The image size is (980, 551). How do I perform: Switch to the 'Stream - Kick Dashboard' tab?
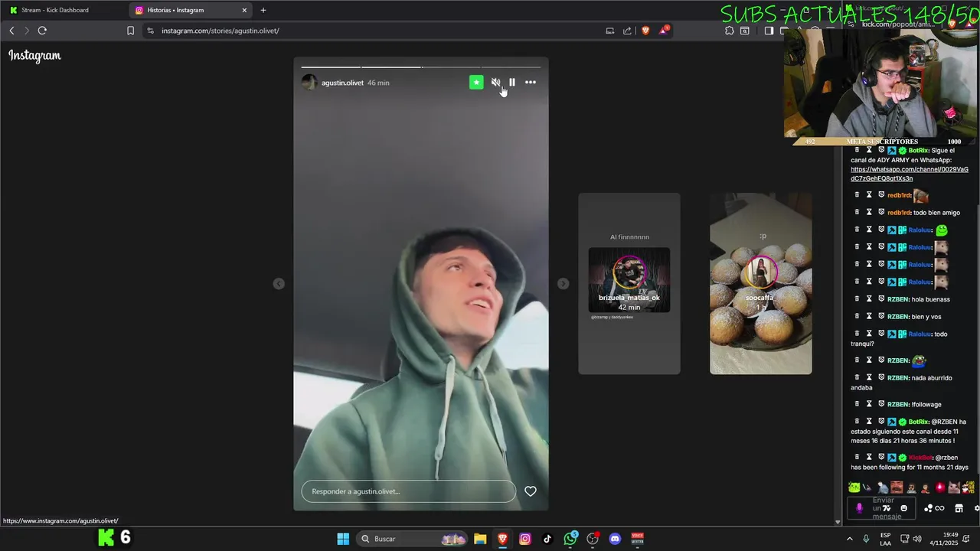coord(55,10)
